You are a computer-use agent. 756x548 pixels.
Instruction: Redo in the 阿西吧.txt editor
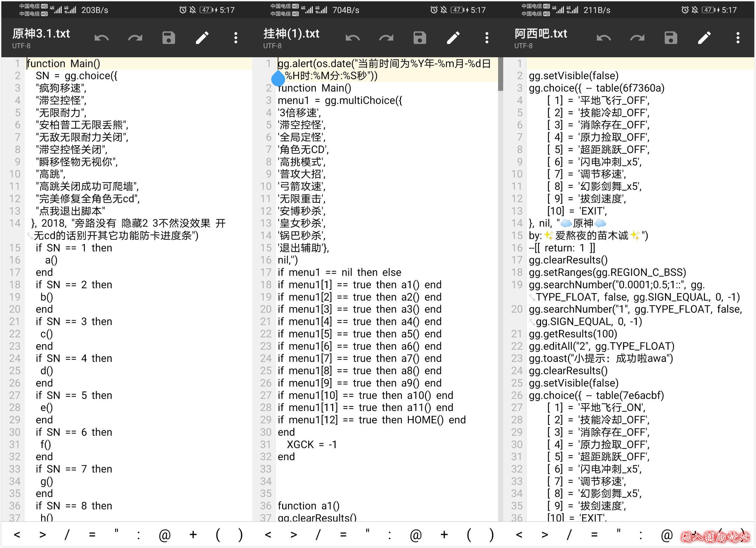pos(637,38)
